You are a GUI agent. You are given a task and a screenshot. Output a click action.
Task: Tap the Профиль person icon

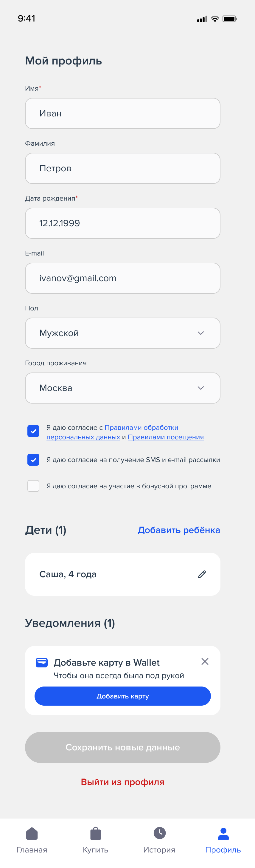pos(223,834)
